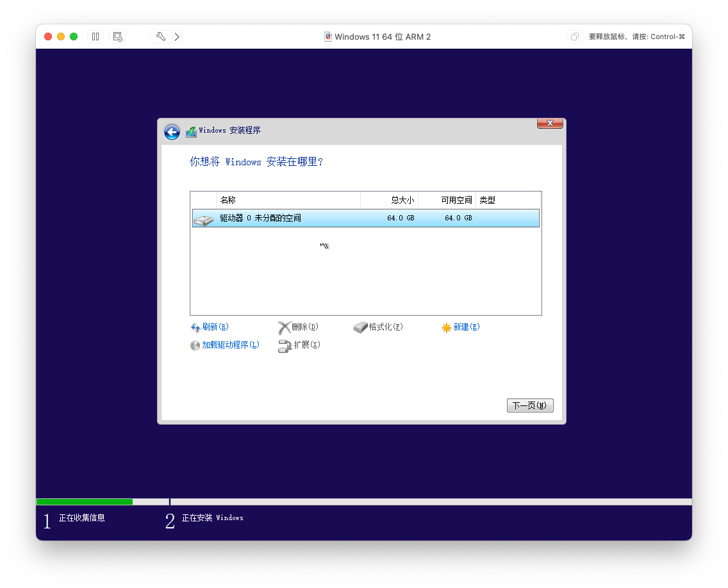The width and height of the screenshot is (728, 588).
Task: Click the 刷新(R) refresh link
Action: point(215,327)
